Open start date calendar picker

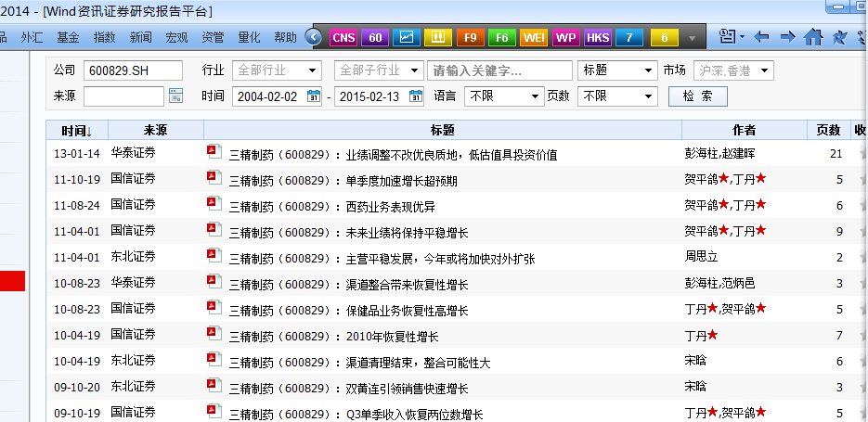click(x=314, y=96)
